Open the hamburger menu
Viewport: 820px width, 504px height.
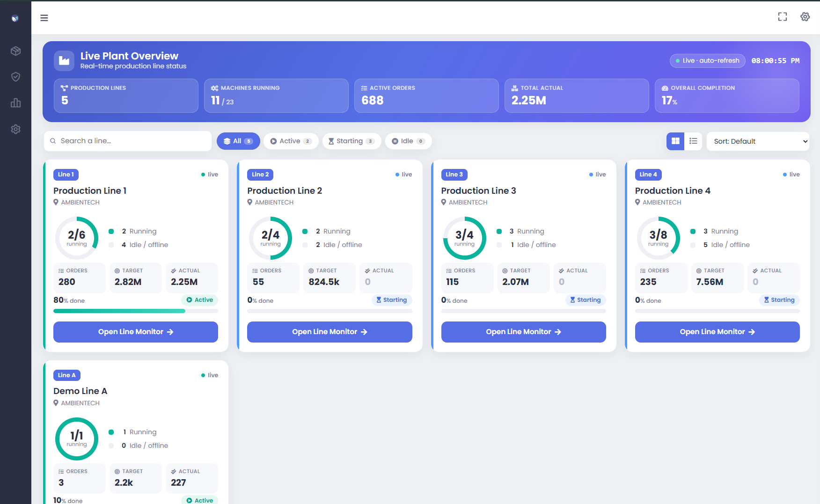44,18
